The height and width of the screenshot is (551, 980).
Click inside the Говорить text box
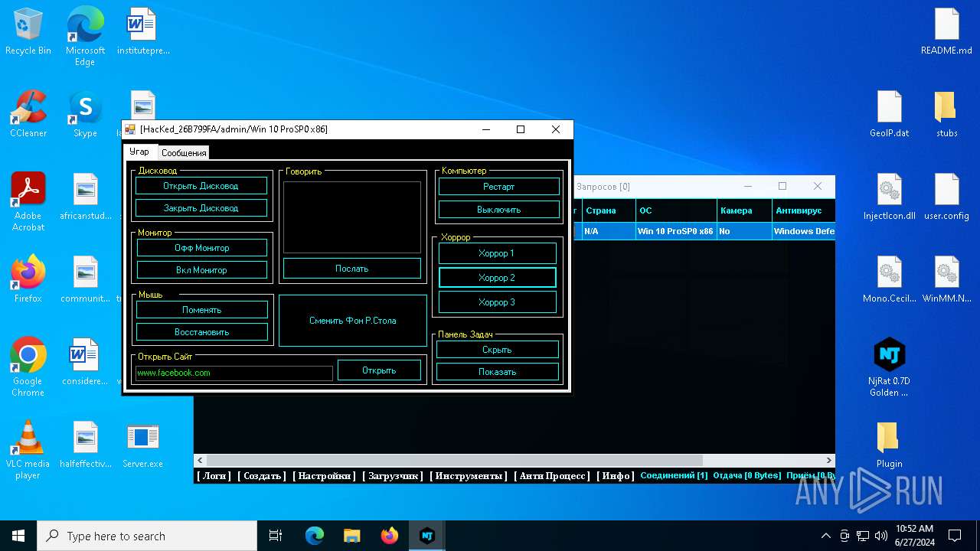(352, 217)
